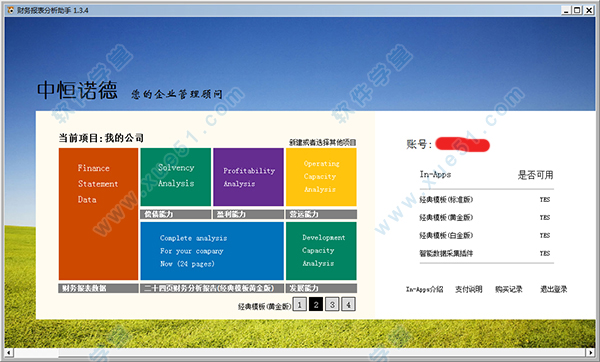This screenshot has height=362, width=600.
Task: Select the 经典模板(白金版) row
Action: click(x=486, y=235)
